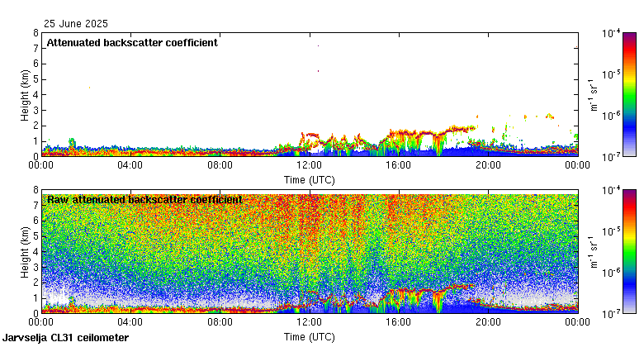
Task: Select the 20:00 tick label below the raw plot
Action: tap(488, 322)
